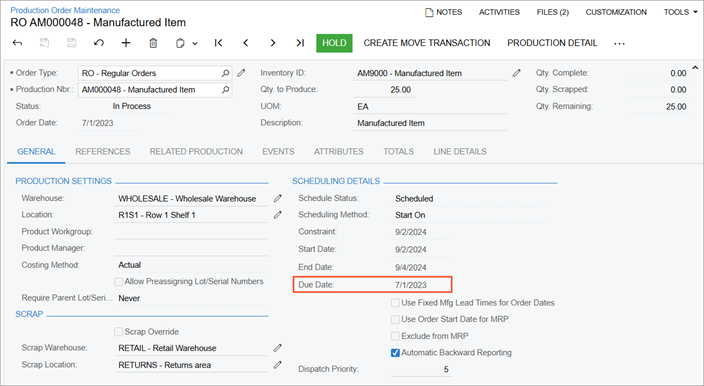
Task: Add a new record with plus icon
Action: coord(126,43)
